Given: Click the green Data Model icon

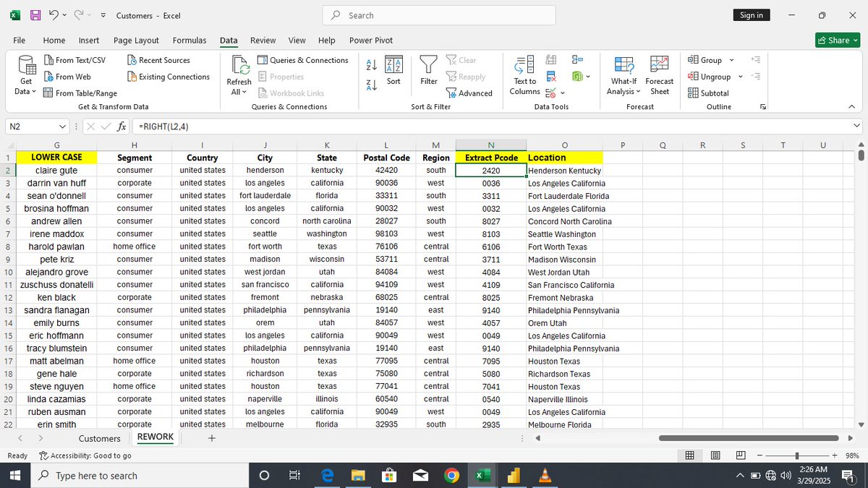Looking at the screenshot, I should [x=578, y=77].
